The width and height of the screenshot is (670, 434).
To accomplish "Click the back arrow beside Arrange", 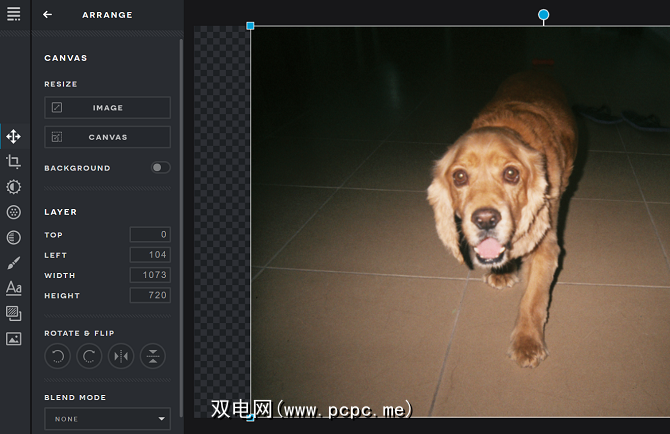I will tap(47, 15).
